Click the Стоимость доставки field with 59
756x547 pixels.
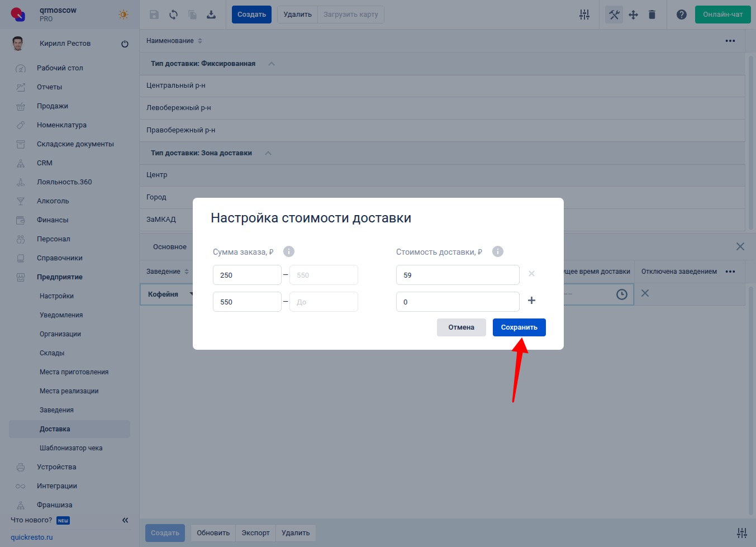click(457, 275)
